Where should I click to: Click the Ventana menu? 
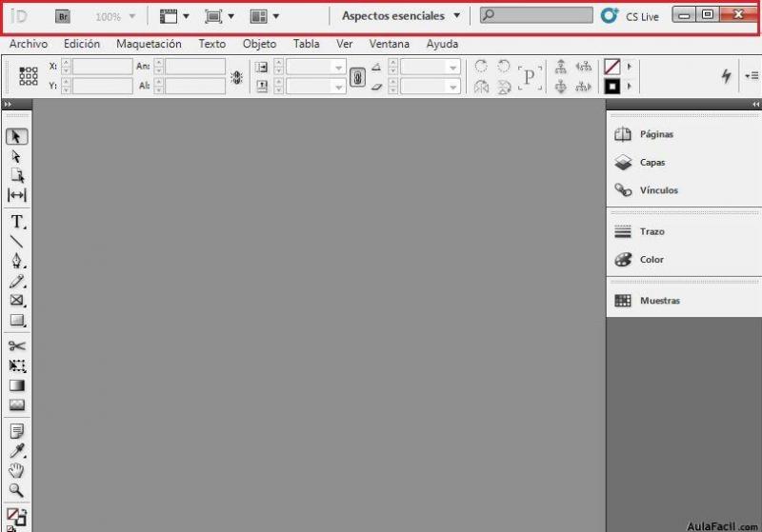tap(390, 44)
